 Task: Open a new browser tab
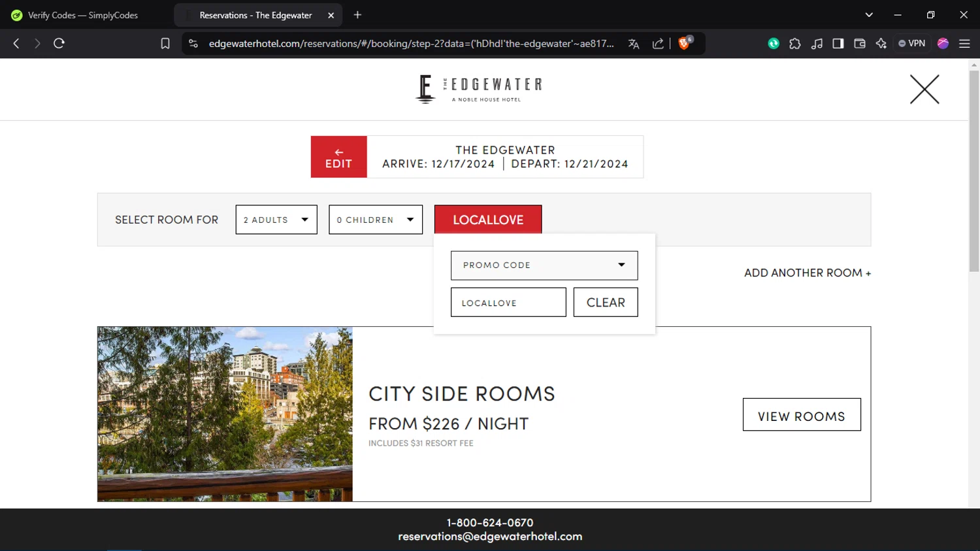357,15
